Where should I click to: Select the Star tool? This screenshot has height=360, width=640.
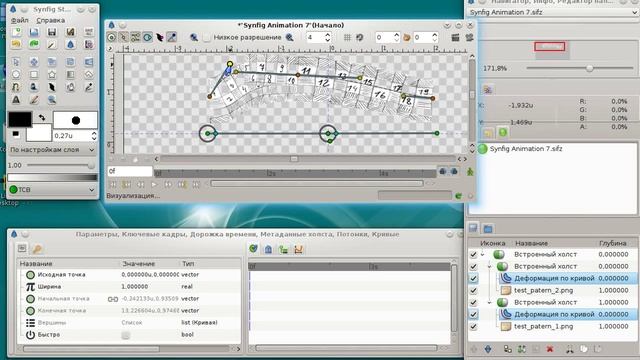[x=52, y=75]
